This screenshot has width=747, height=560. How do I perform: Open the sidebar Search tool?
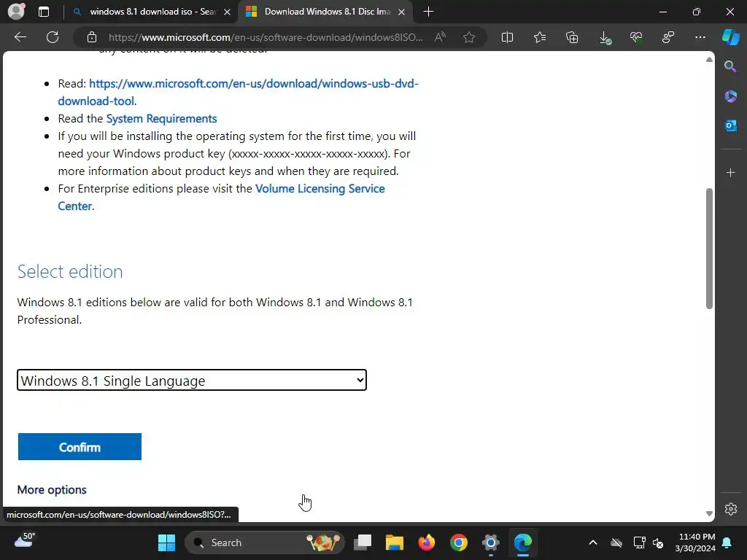coord(730,66)
